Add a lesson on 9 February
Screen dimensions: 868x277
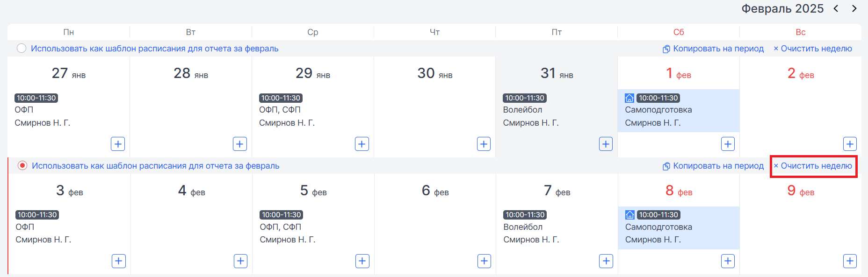pyautogui.click(x=850, y=261)
